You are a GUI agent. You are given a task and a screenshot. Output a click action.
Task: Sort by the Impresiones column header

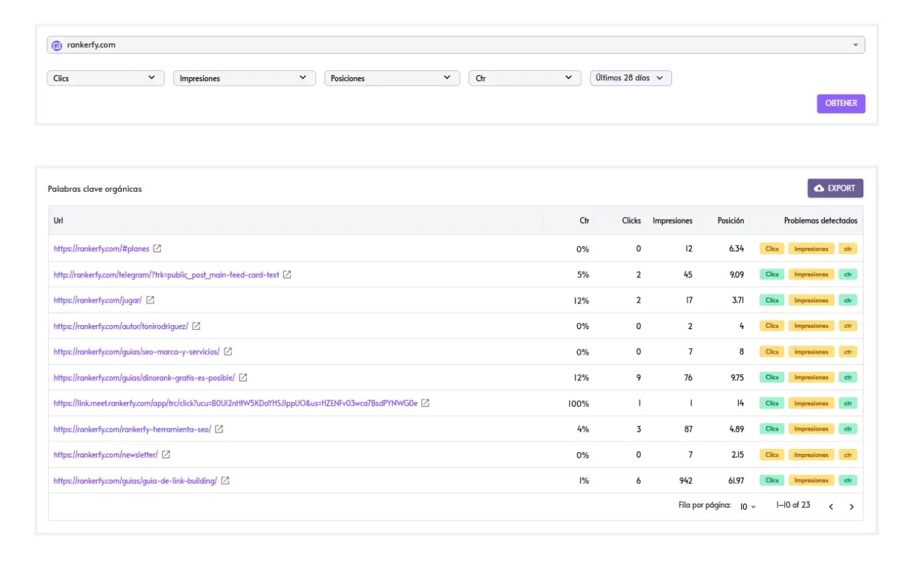672,220
